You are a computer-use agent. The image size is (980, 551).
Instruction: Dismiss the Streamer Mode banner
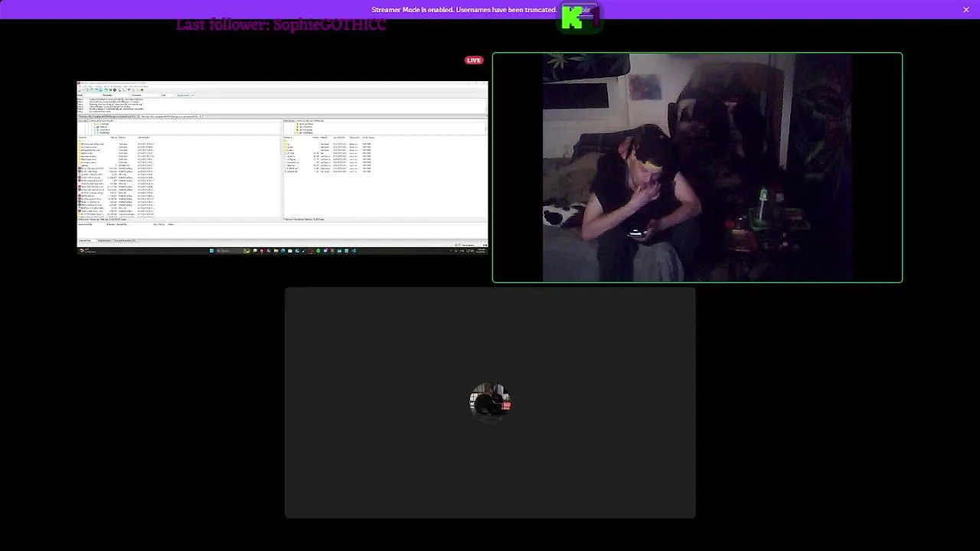(966, 10)
